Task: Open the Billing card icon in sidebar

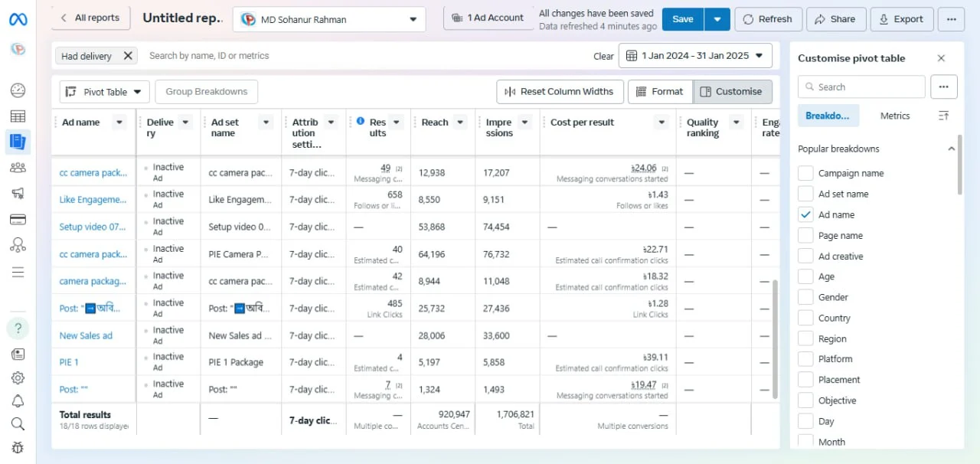Action: 18,220
